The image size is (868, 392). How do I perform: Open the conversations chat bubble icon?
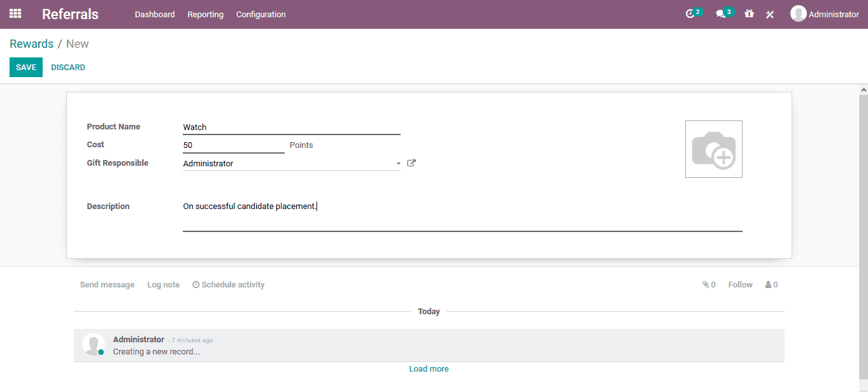721,14
